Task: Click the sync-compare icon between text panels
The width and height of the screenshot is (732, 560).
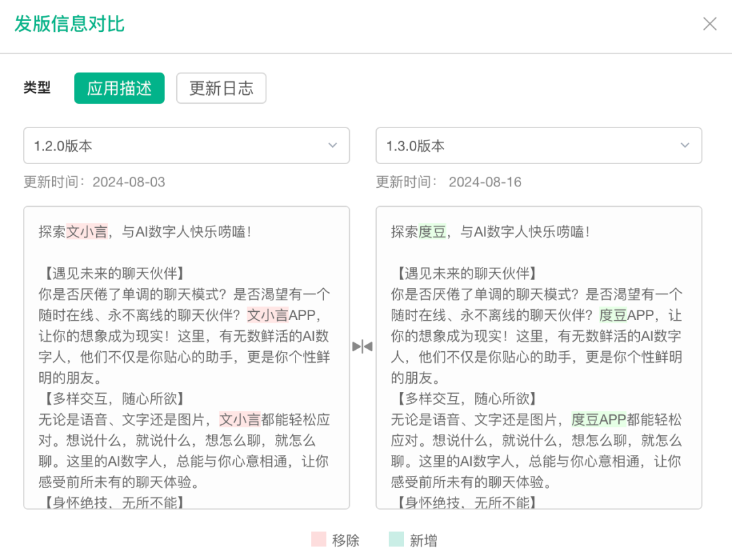Action: 363,346
